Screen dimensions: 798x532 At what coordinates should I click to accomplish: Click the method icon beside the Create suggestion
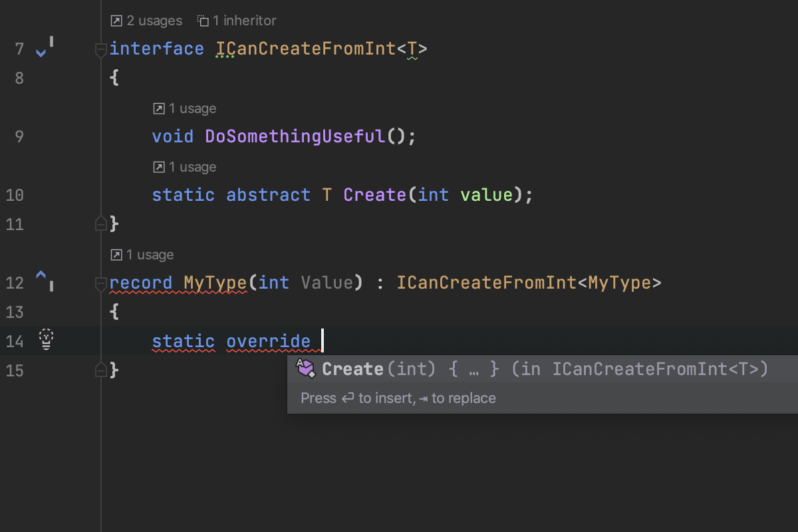pos(305,368)
